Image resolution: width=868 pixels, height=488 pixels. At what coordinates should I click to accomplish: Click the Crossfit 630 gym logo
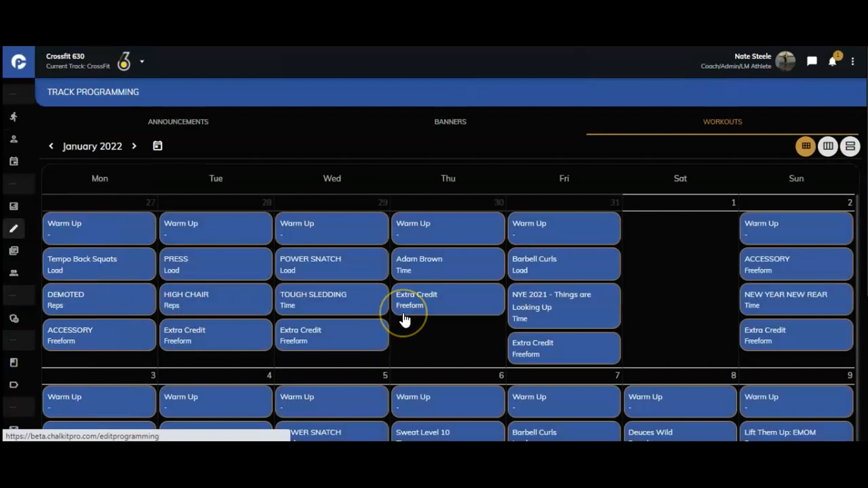coord(124,61)
